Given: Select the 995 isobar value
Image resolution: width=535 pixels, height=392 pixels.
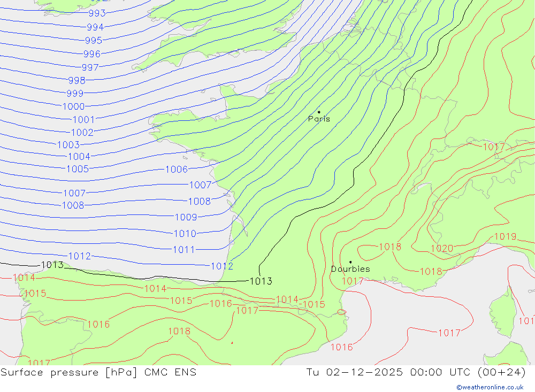Looking at the screenshot, I should [94, 41].
